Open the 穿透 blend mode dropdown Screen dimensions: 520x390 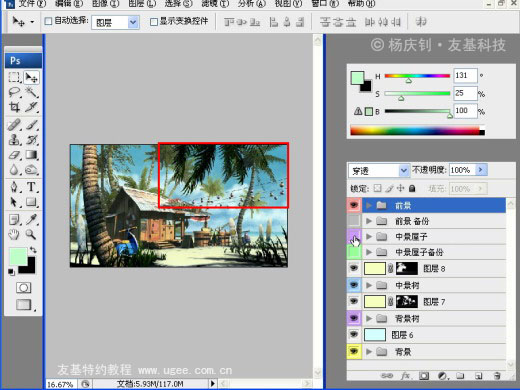click(379, 171)
